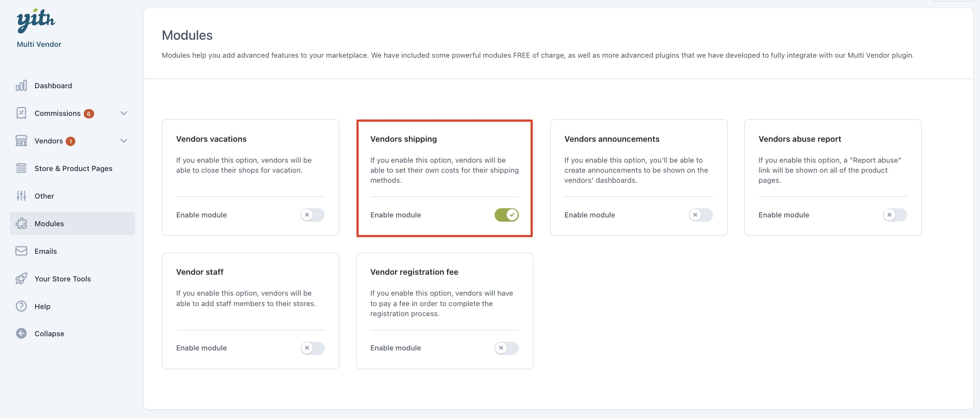Enable the Vendor staff module toggle
The image size is (980, 419).
pos(313,348)
